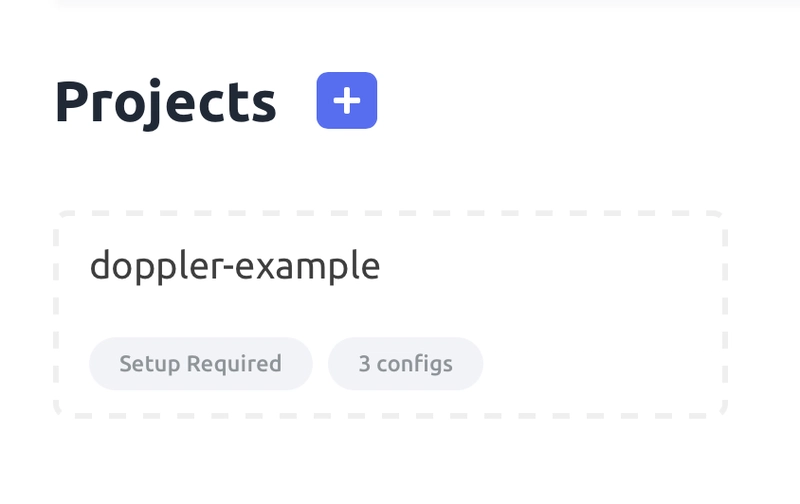Image resolution: width=800 pixels, height=504 pixels.
Task: Launch new project creation with the plus button
Action: 347,100
